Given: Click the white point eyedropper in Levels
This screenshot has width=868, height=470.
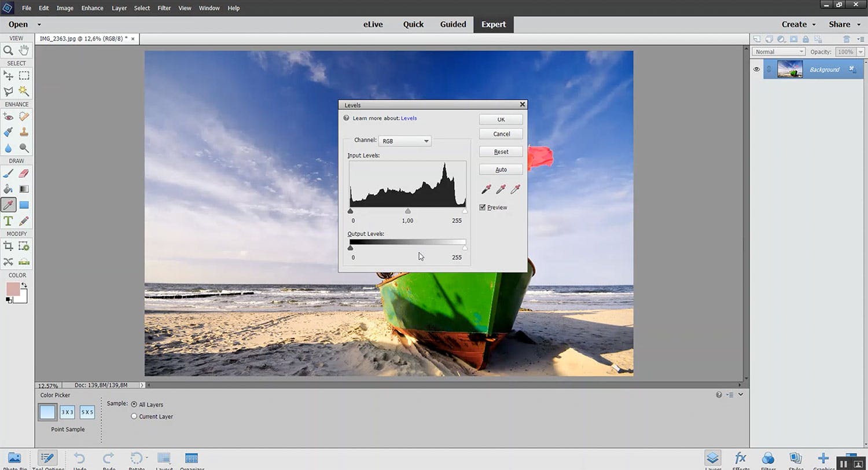Looking at the screenshot, I should click(515, 189).
